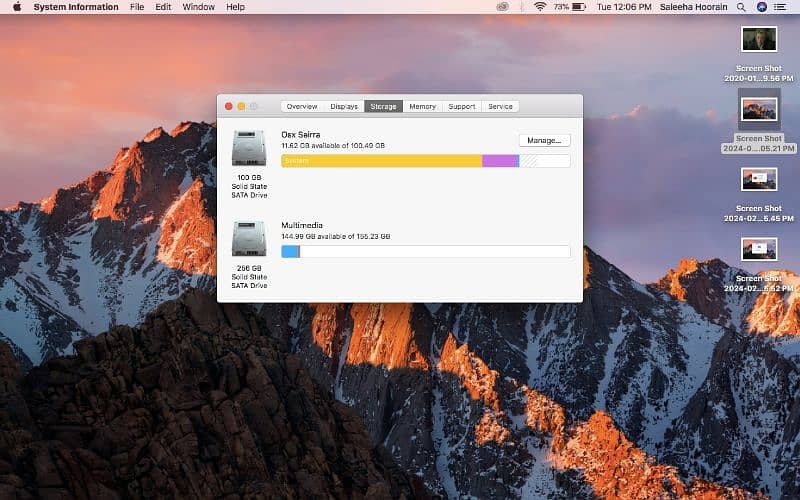This screenshot has height=500, width=800.
Task: Switch to the Displays tab
Action: pyautogui.click(x=344, y=106)
